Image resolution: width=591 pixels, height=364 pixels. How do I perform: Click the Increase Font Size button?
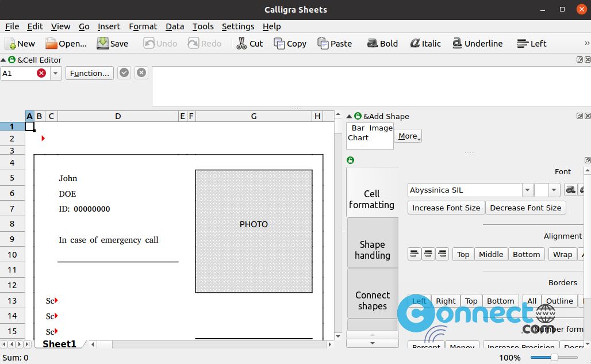click(x=446, y=208)
